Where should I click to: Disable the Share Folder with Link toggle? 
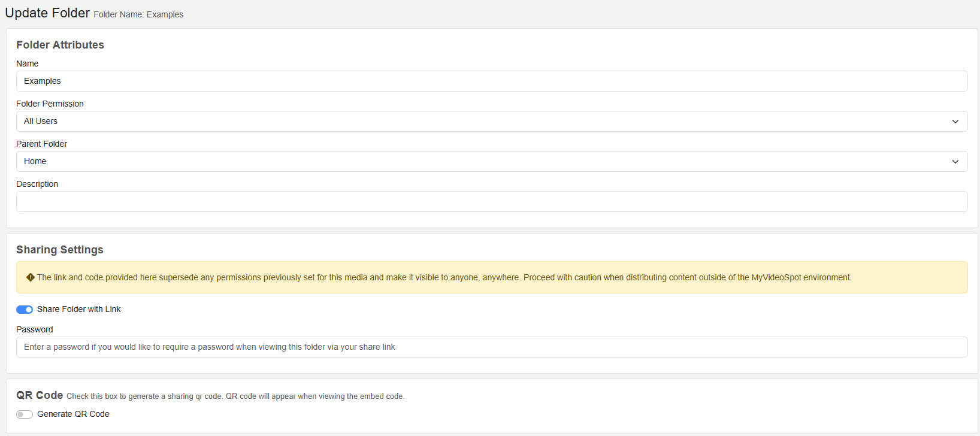[25, 310]
